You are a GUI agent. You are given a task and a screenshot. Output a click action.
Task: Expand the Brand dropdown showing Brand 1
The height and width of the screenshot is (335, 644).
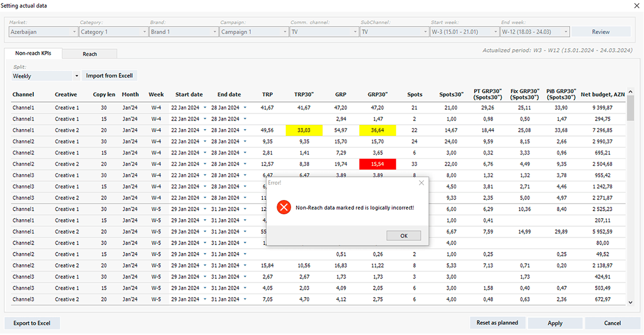[184, 32]
